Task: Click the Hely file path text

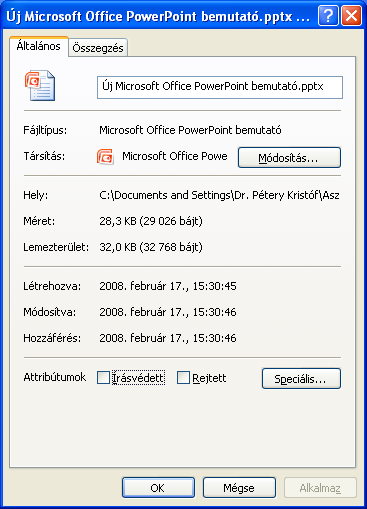Action: click(x=219, y=195)
